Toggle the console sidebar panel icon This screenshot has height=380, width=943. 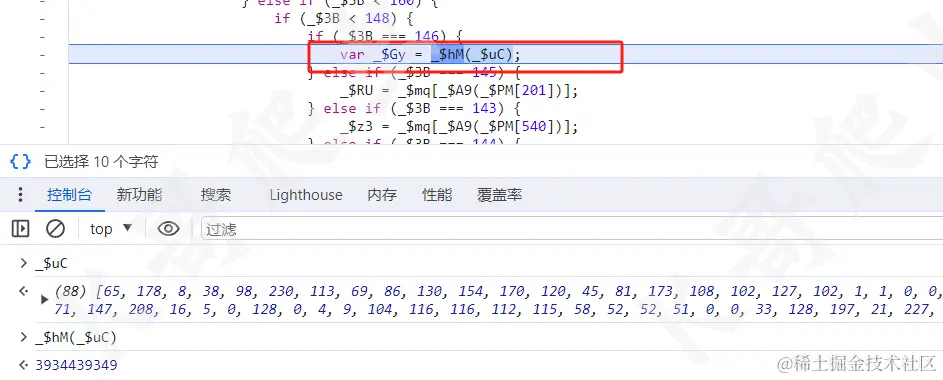20,229
